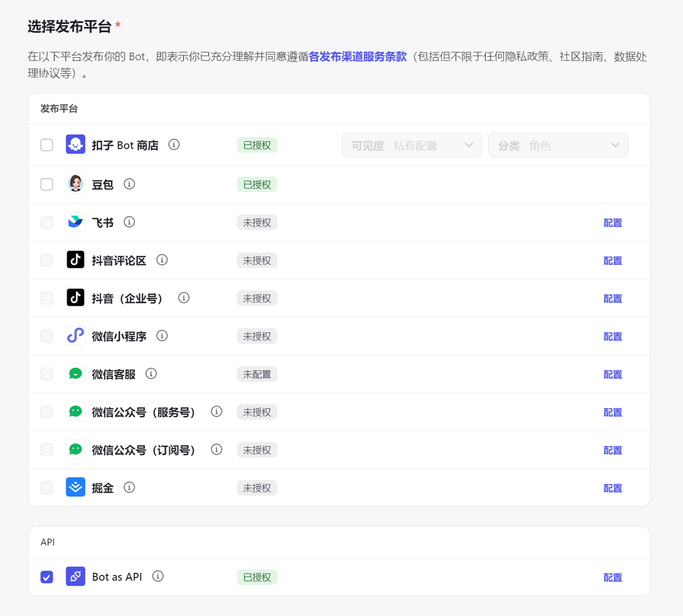Tick the 微信公众号（服务号）checkbox
Image resolution: width=683 pixels, height=616 pixels.
(47, 412)
